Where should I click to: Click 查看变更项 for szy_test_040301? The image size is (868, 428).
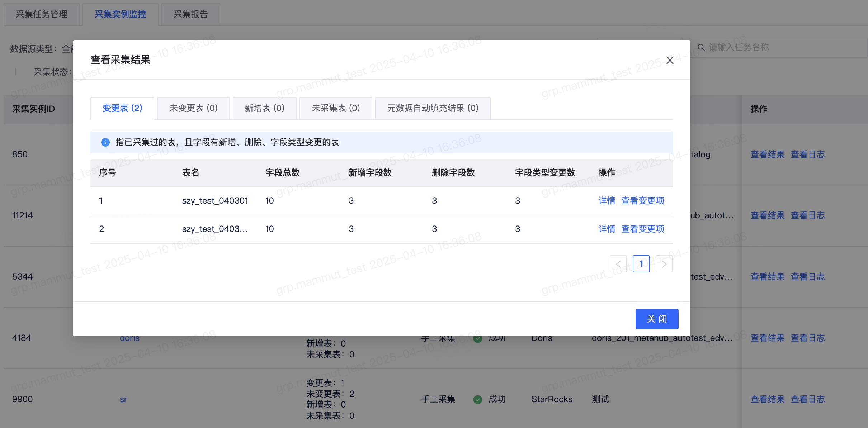point(643,201)
